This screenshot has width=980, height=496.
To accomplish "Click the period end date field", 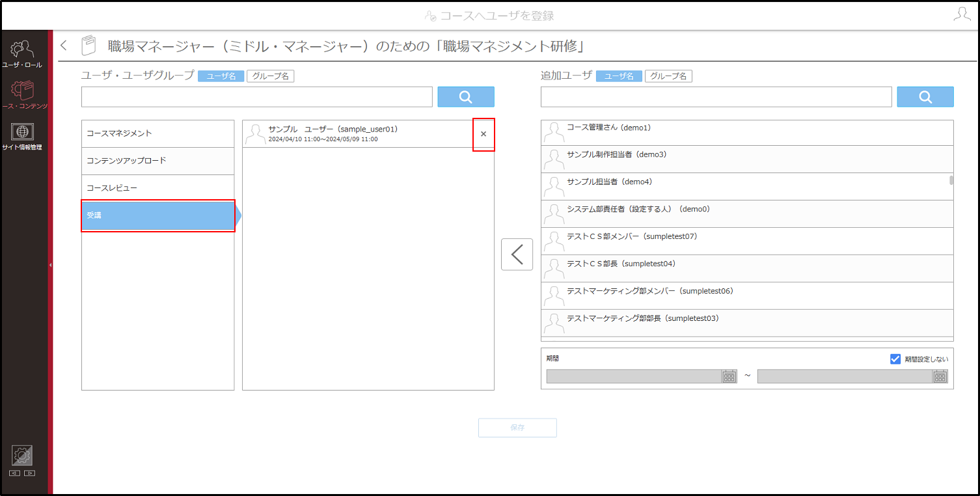I will (x=845, y=376).
